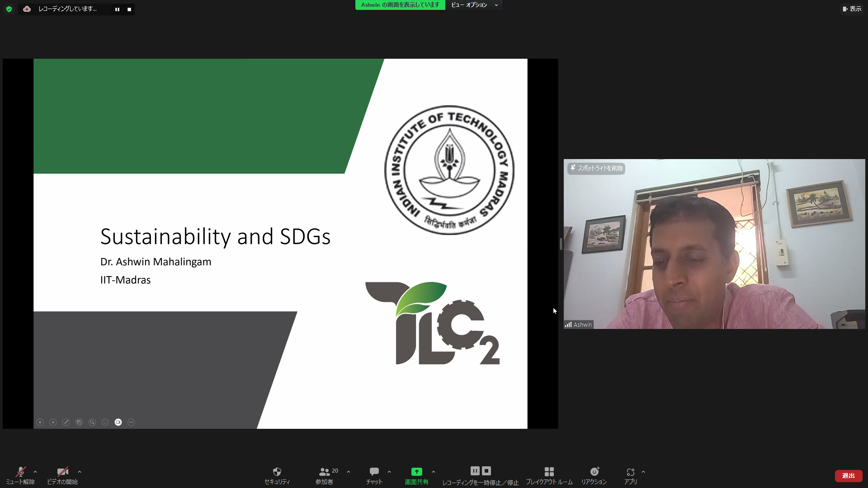The width and height of the screenshot is (868, 488).
Task: Pause the recording using the pause icon
Action: click(x=117, y=9)
